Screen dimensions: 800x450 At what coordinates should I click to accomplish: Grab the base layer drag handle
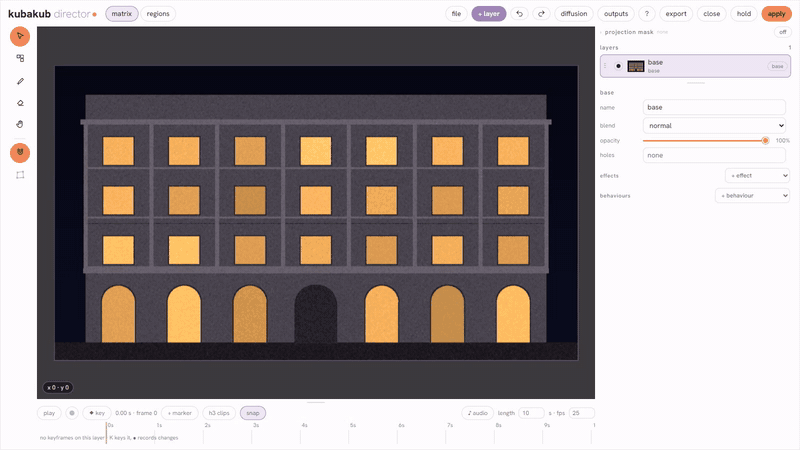tap(606, 66)
